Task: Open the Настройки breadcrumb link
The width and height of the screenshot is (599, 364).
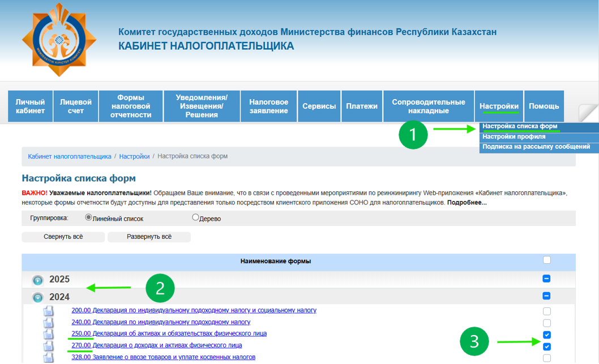Action: click(x=135, y=156)
